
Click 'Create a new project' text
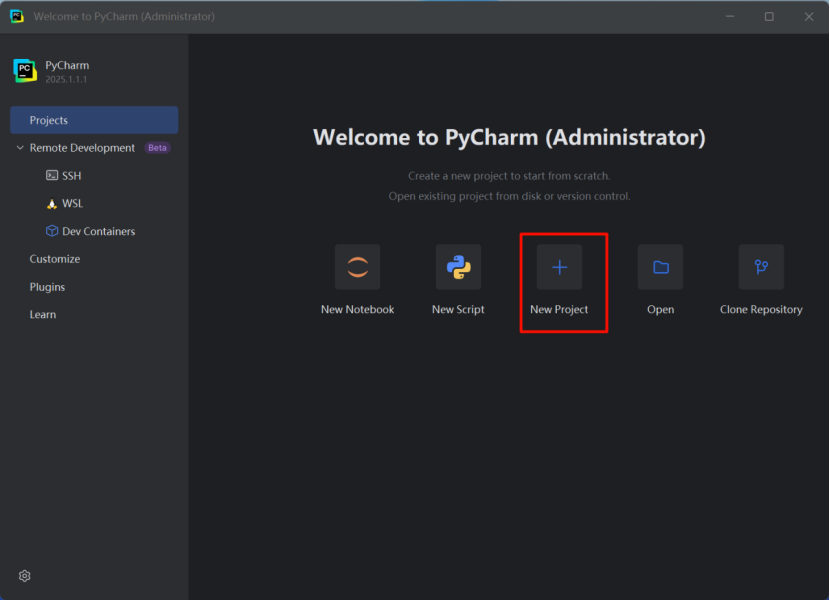509,176
